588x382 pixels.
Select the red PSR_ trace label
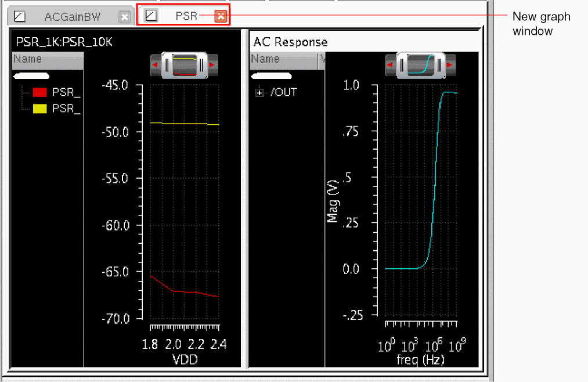66,92
